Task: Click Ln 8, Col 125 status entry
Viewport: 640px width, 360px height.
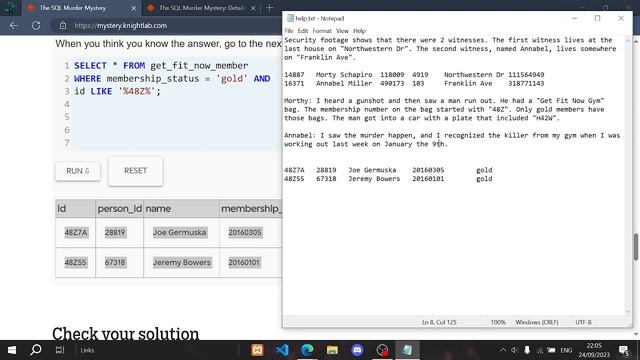Action: [439, 322]
